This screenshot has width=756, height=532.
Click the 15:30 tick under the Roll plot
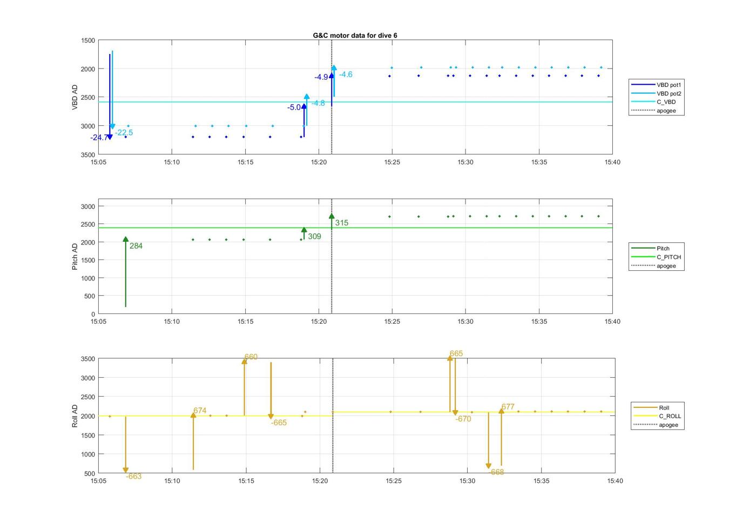pos(468,481)
